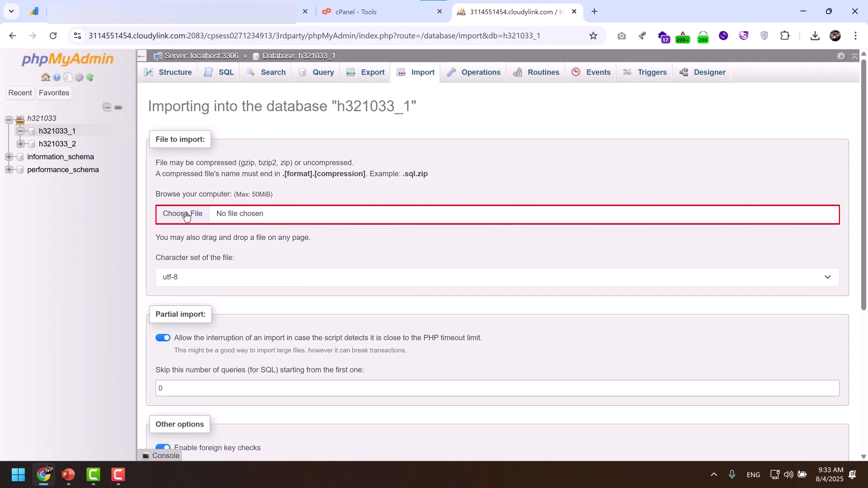Open the Routines tab
Image resolution: width=868 pixels, height=488 pixels.
(537, 73)
